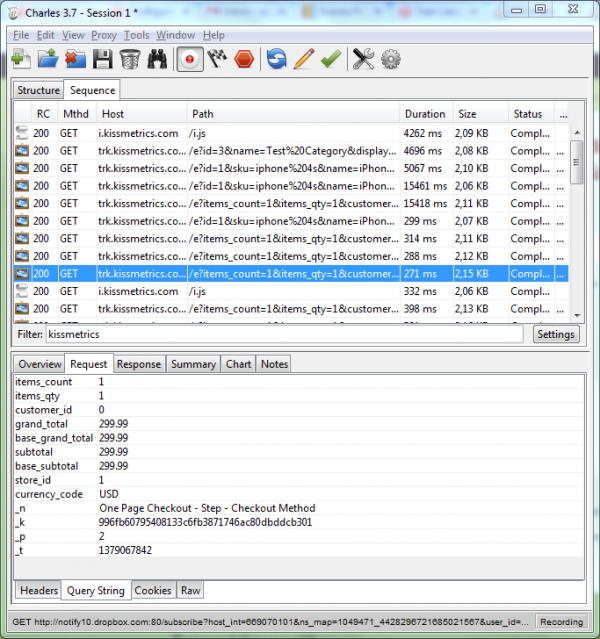600x639 pixels.
Task: Select the request row lasting 314 ms
Action: pyautogui.click(x=291, y=238)
